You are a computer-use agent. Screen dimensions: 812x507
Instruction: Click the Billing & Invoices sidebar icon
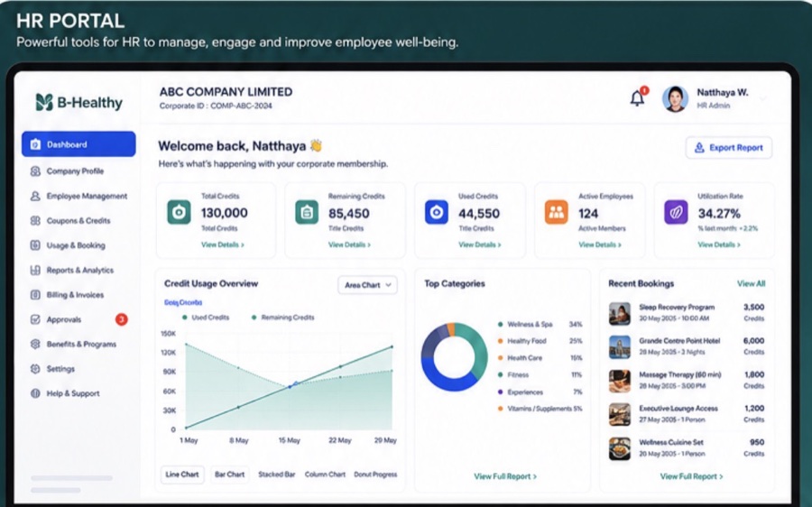pos(35,295)
